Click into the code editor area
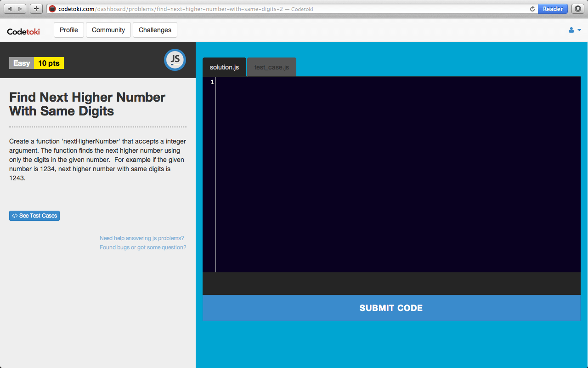588x368 pixels. click(398, 174)
